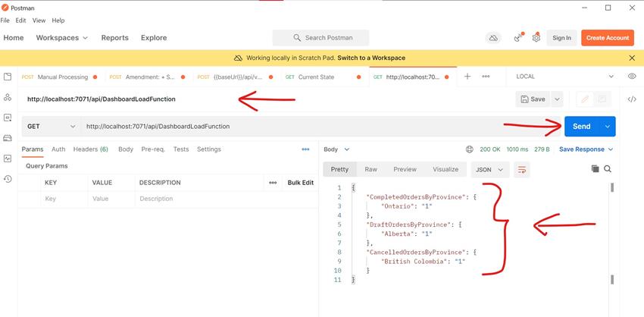Open the Settings gear icon
Viewport: 644px width, 317px height.
click(x=536, y=38)
